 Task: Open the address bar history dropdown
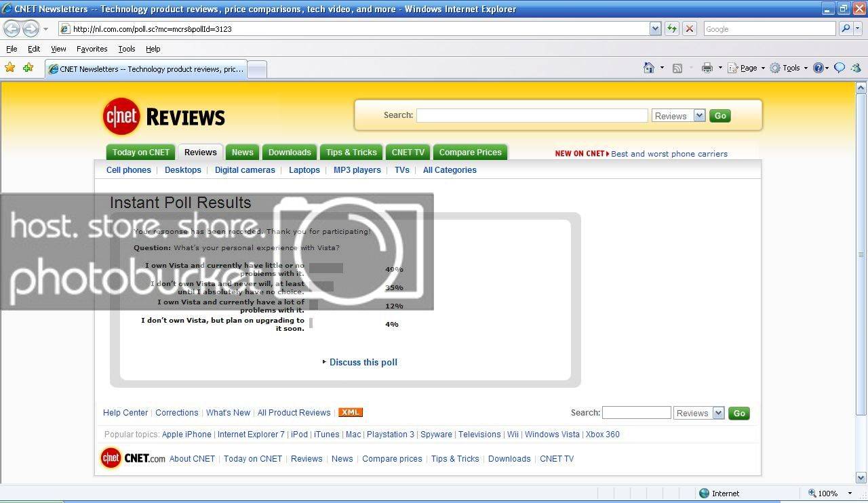pyautogui.click(x=655, y=28)
